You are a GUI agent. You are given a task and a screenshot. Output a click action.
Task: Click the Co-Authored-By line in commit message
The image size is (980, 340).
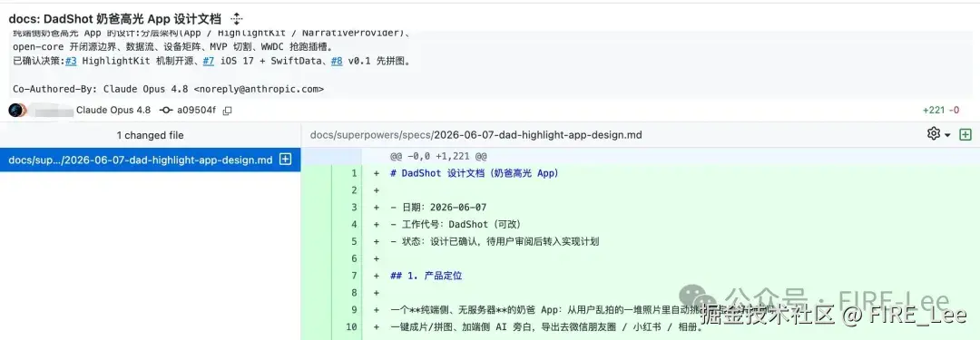(168, 89)
